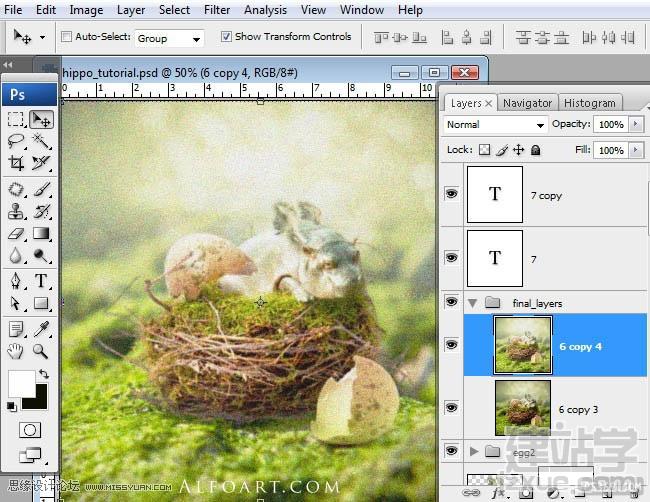Screen dimensions: 650x502
Task: Select the Lasso tool
Action: click(16, 141)
